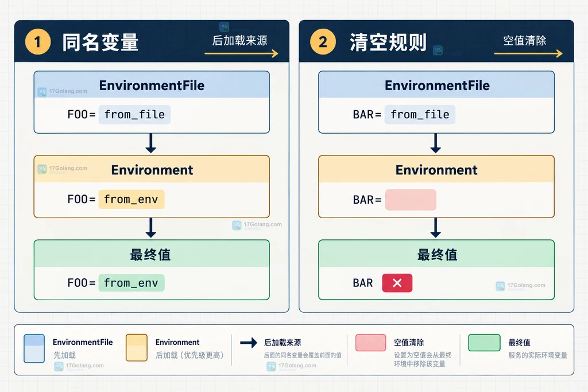This screenshot has width=588, height=392.
Task: Select the green 最终值 legend swatch
Action: coord(484,343)
